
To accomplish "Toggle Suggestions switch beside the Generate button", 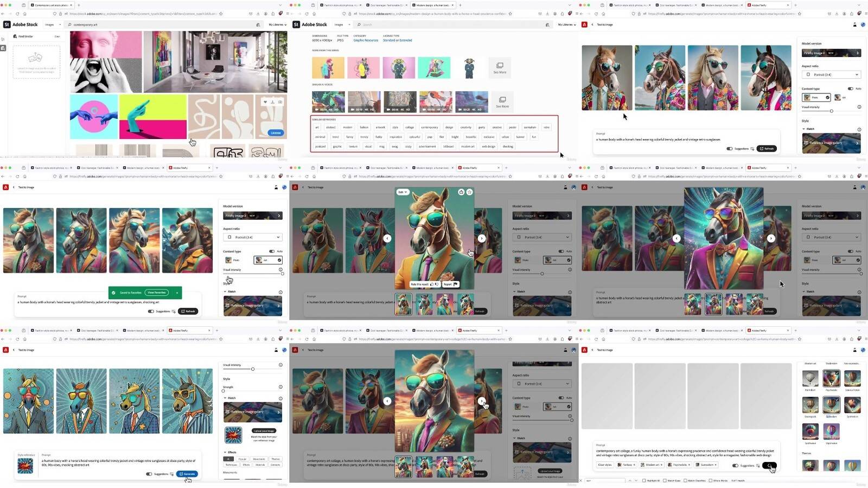I will click(149, 474).
